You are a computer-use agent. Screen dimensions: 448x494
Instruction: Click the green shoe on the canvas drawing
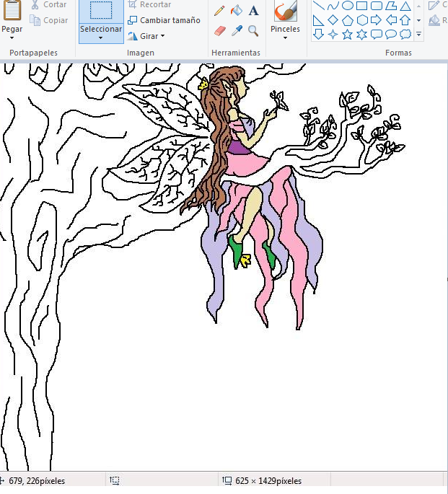234,251
